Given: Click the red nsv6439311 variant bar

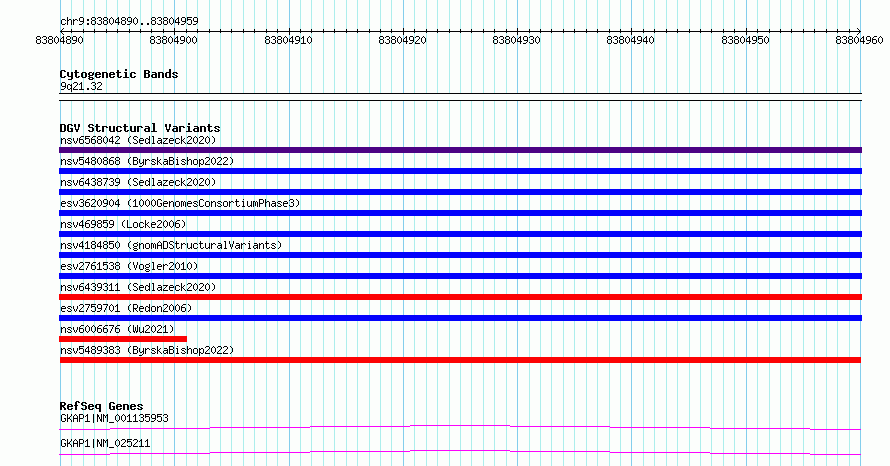Looking at the screenshot, I should point(460,297).
